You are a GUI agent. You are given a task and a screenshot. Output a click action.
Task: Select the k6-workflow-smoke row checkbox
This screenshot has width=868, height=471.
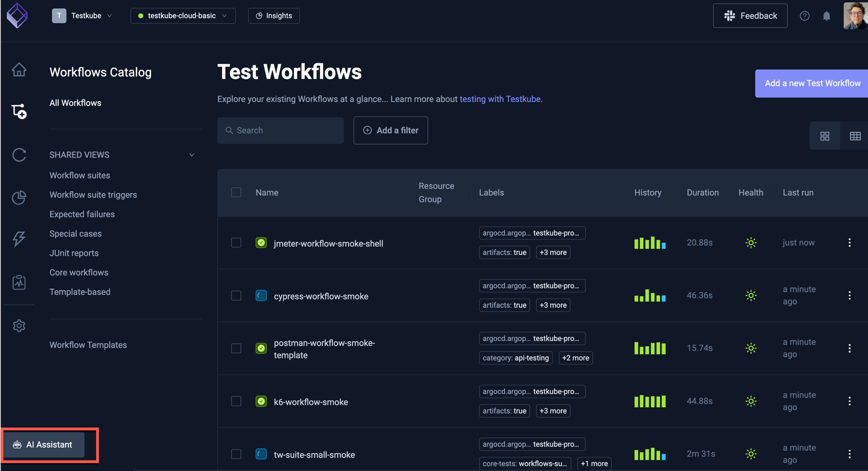(x=236, y=401)
